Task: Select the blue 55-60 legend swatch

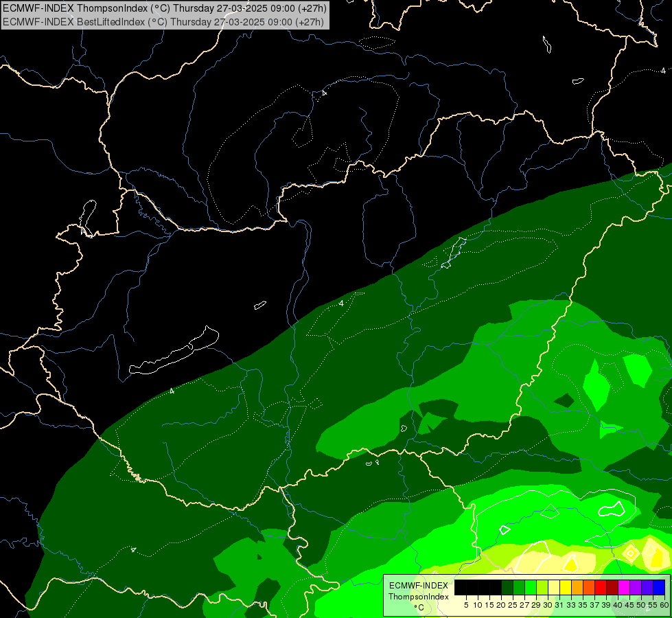Action: 659,587
